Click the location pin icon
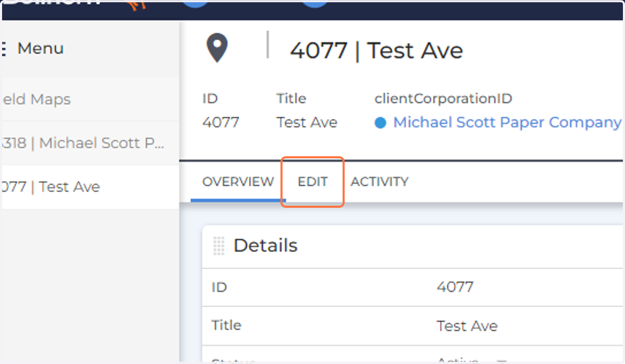This screenshot has width=625, height=364. tap(217, 48)
